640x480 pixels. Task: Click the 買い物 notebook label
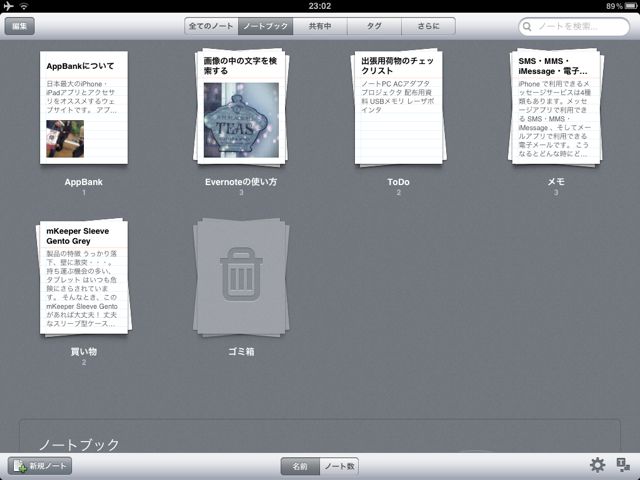84,351
